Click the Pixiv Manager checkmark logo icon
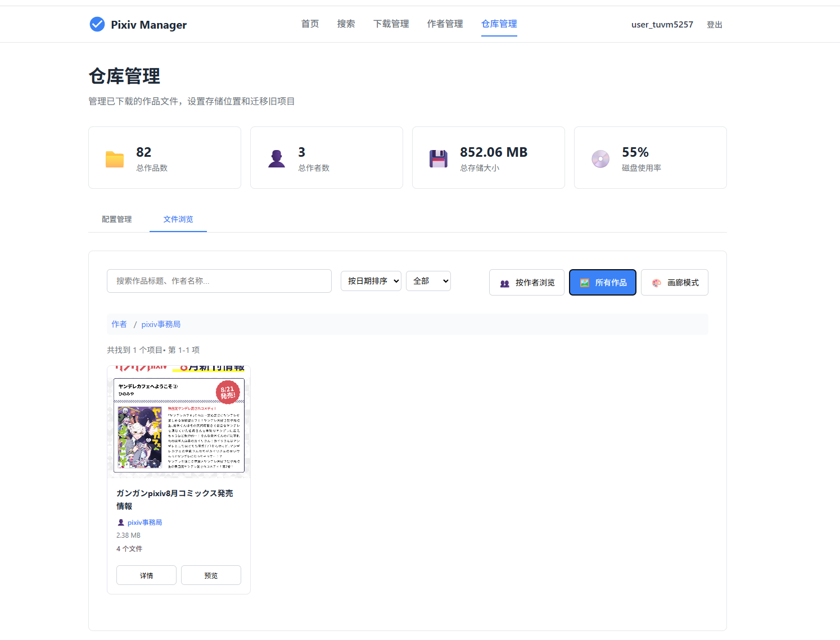The width and height of the screenshot is (840, 640). [x=97, y=24]
